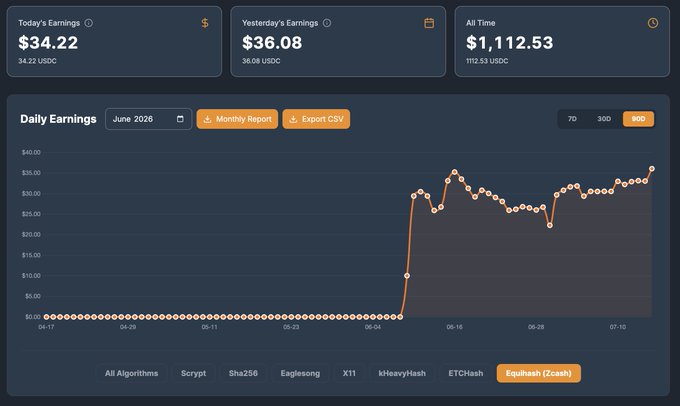
Task: Switch chart range to 7D
Action: [x=572, y=119]
